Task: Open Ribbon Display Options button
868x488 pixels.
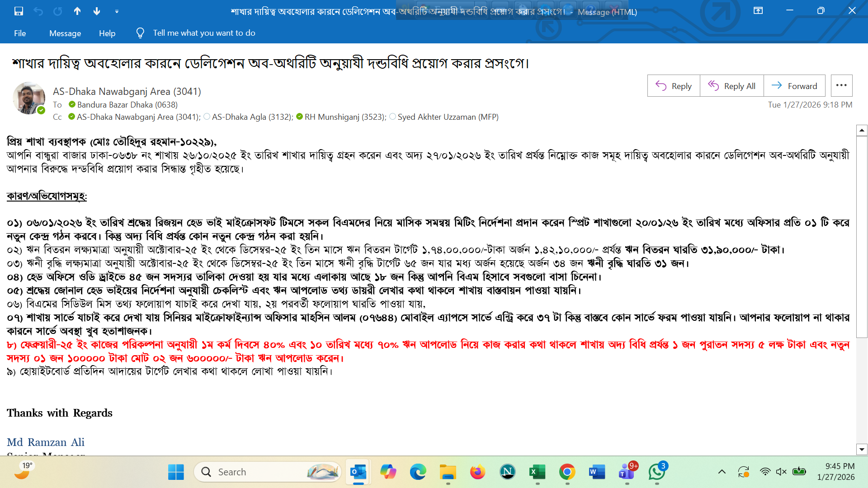Action: 758,11
